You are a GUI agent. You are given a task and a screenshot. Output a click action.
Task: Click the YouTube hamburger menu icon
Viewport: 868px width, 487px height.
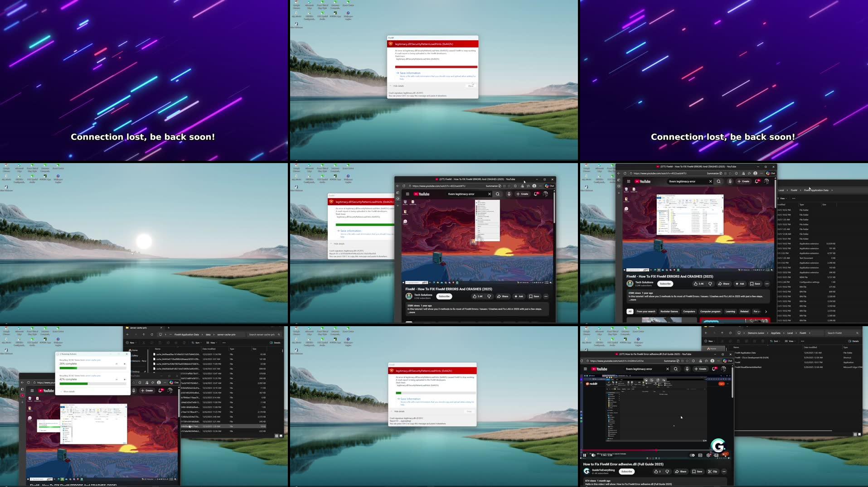tap(407, 194)
